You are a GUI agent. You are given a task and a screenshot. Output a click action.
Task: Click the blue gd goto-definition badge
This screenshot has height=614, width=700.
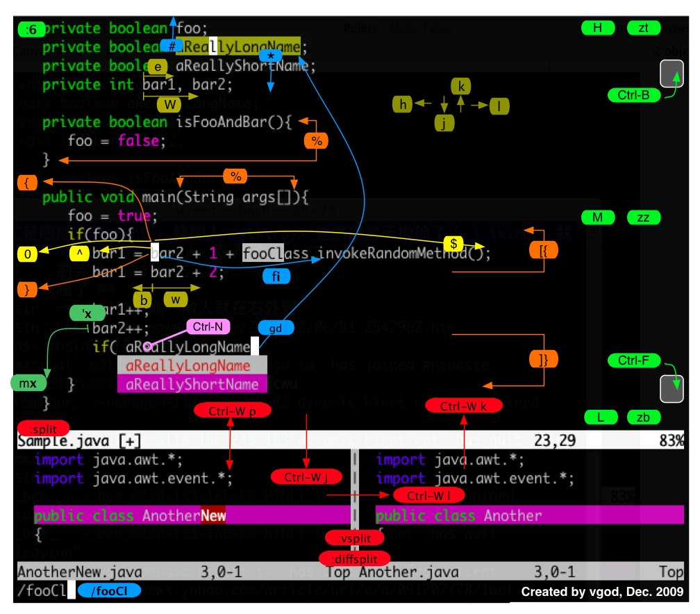[x=276, y=329]
